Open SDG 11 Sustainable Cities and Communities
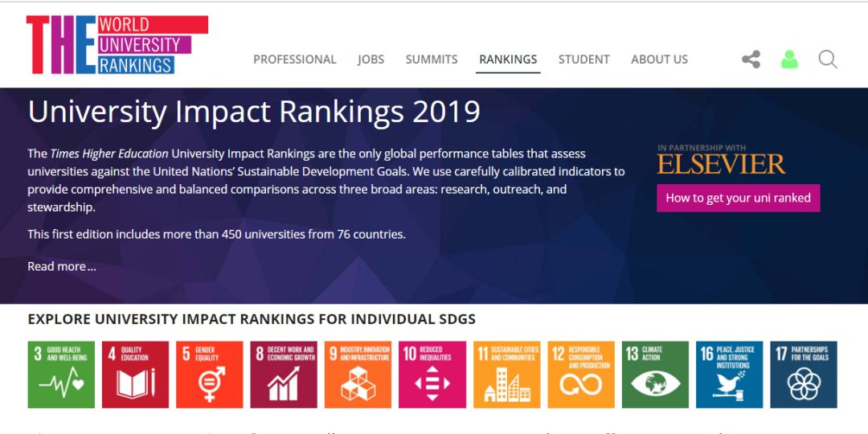Image resolution: width=868 pixels, height=434 pixels. (506, 375)
